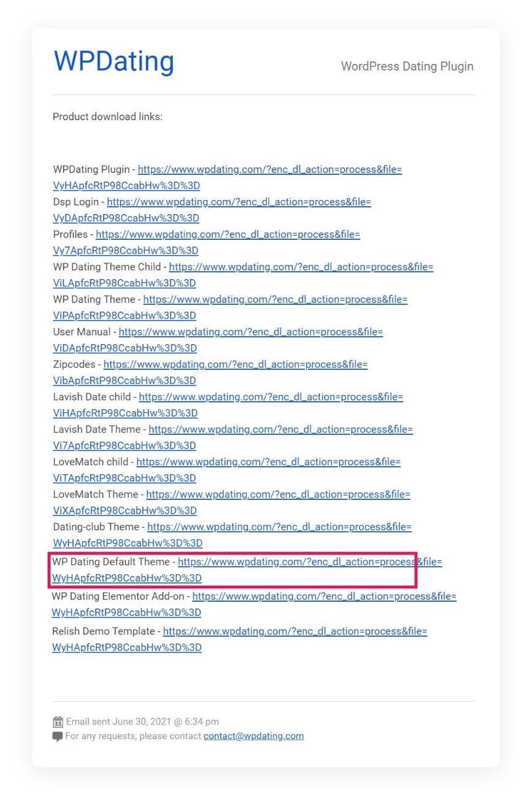Click the speech bubble icon beside the requests line
532x803 pixels.
(58, 736)
